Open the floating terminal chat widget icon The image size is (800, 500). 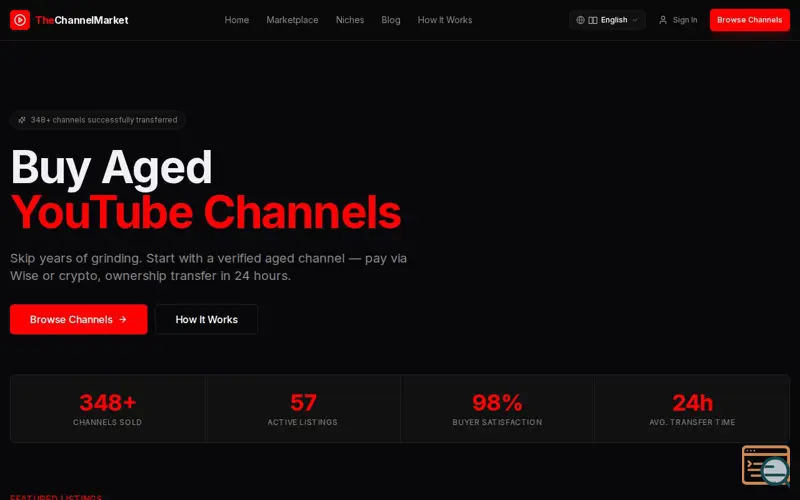pos(766,465)
